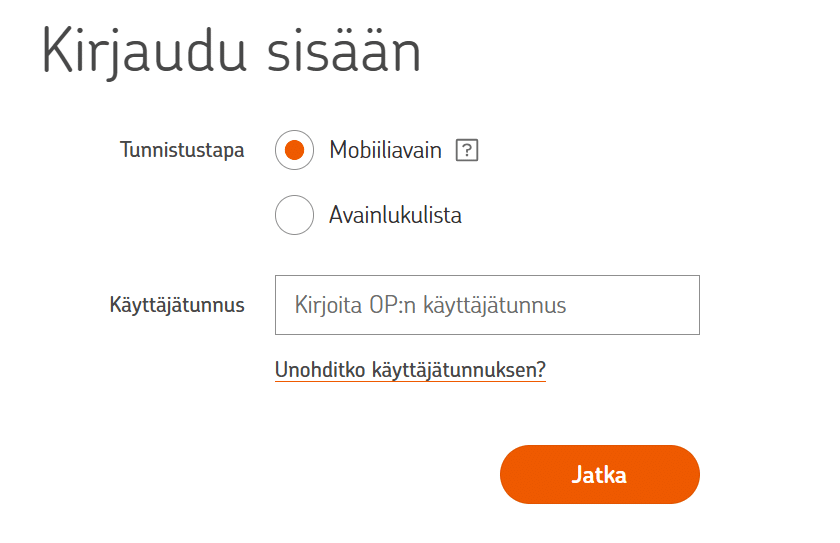The image size is (840, 543).
Task: Click the orange dot of the selected radio
Action: 294,151
